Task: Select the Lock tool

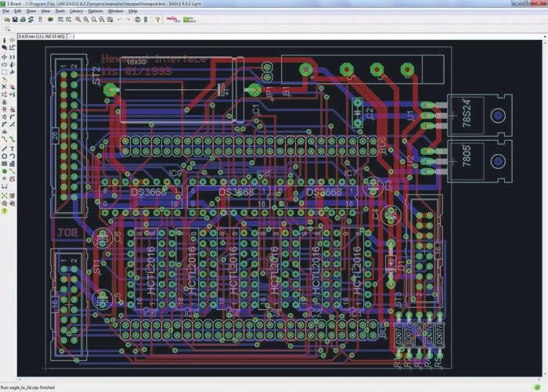Action: coord(5,102)
